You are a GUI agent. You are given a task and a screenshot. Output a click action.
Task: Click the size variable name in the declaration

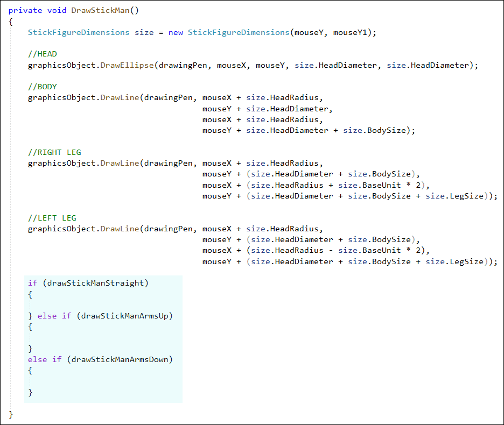(x=144, y=32)
